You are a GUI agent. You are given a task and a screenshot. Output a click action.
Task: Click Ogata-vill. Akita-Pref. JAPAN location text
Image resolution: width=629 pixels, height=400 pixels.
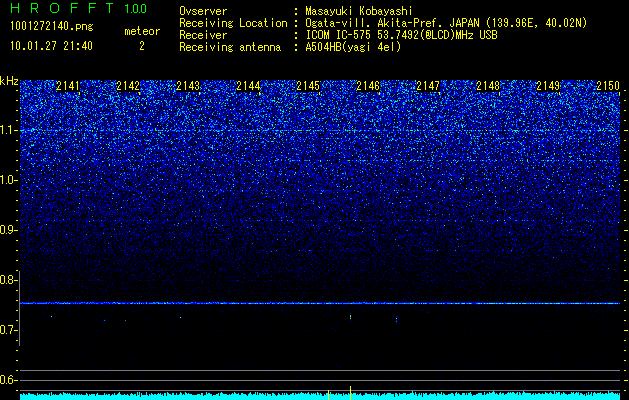point(446,23)
